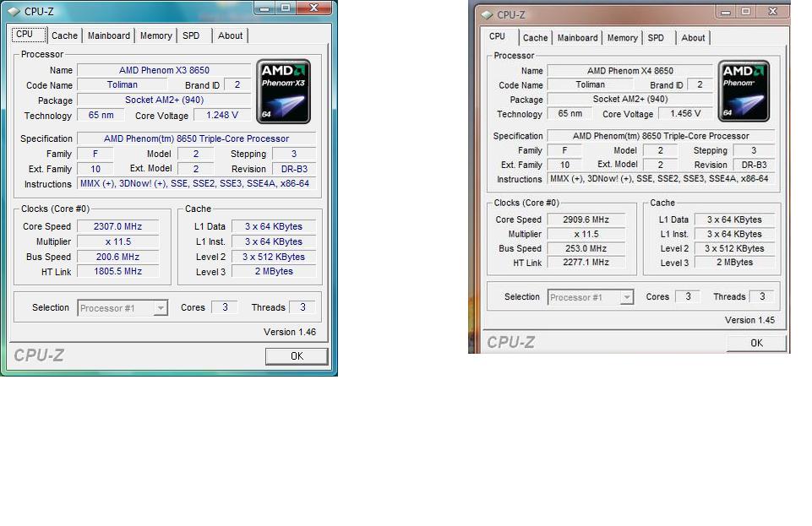Image resolution: width=812 pixels, height=526 pixels.
Task: Click OK button in left CPU-Z window
Action: 297,355
